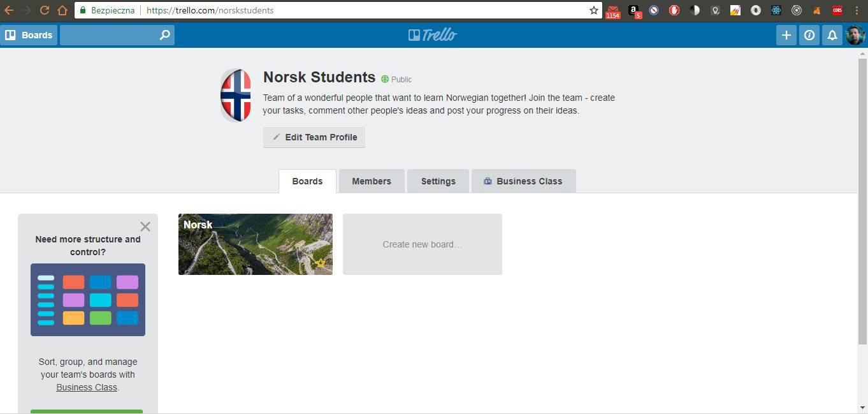Go back using the browser back arrow
The width and height of the screenshot is (868, 414).
[9, 10]
